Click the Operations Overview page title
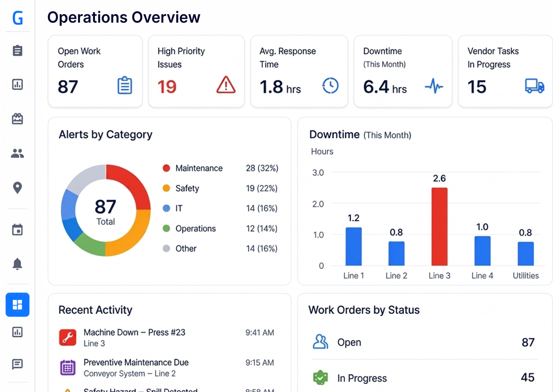The image size is (553, 392). (x=124, y=17)
